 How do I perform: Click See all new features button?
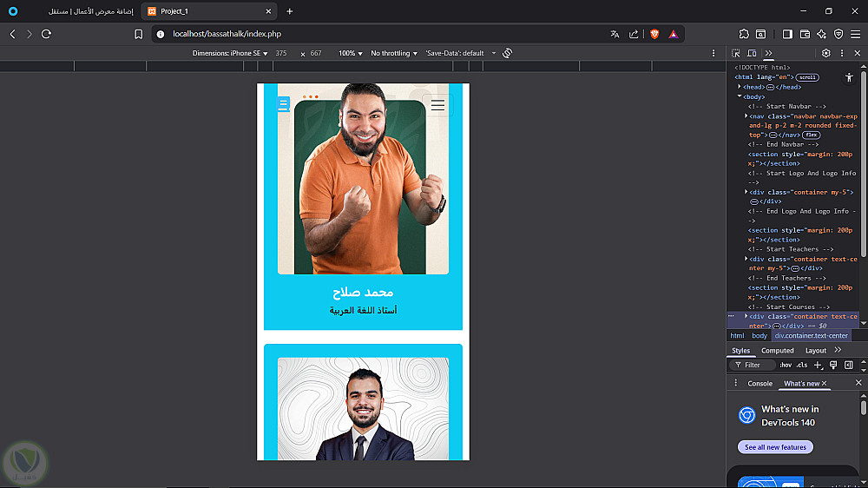[775, 447]
